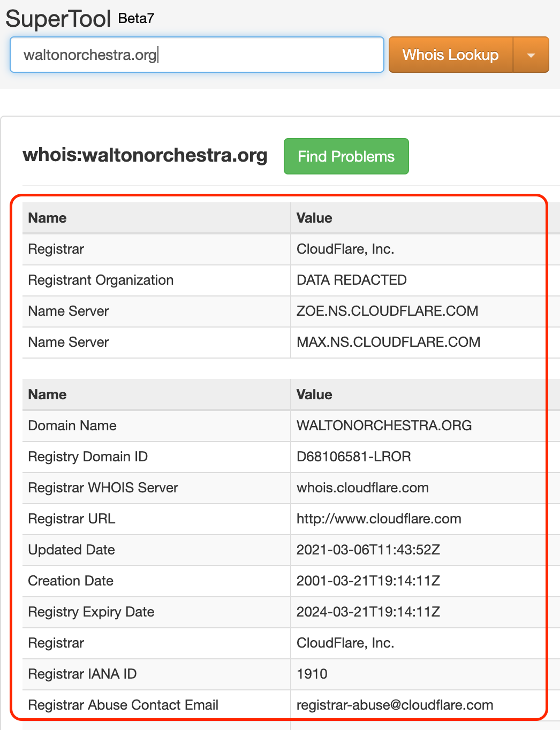Select the 2001-03-21T19:14:11Z value
Image resolution: width=560 pixels, height=730 pixels.
click(x=368, y=581)
